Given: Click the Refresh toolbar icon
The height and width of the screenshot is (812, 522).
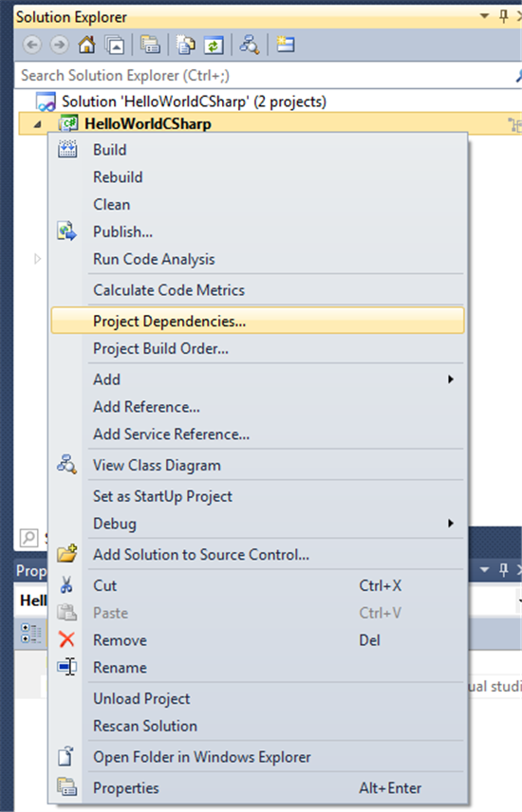Looking at the screenshot, I should tap(213, 45).
